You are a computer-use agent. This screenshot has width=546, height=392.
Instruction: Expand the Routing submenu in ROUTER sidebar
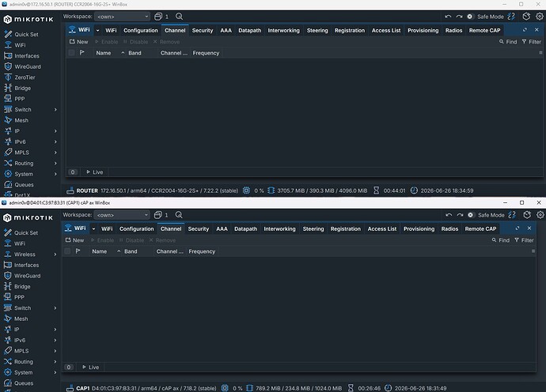[55, 163]
